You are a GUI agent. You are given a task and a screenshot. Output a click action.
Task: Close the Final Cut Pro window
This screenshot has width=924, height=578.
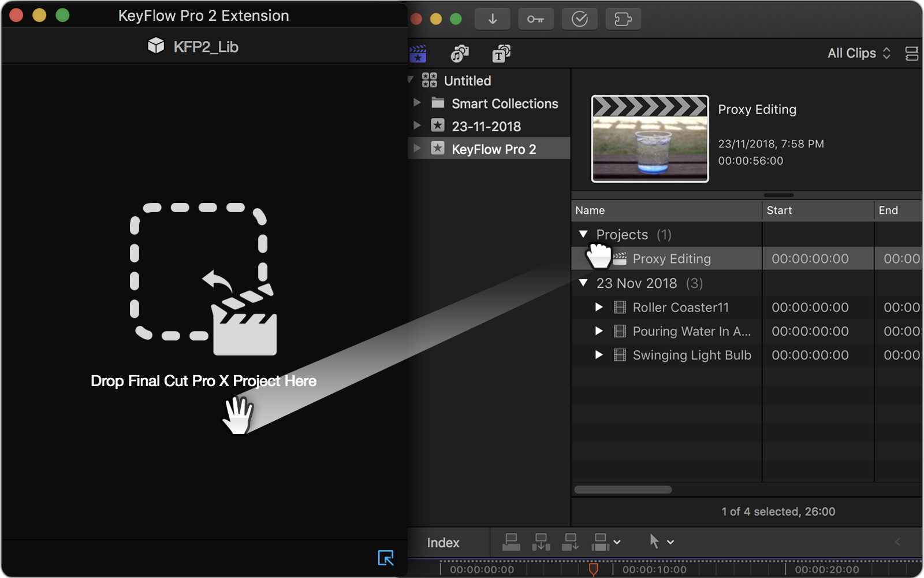pos(416,19)
